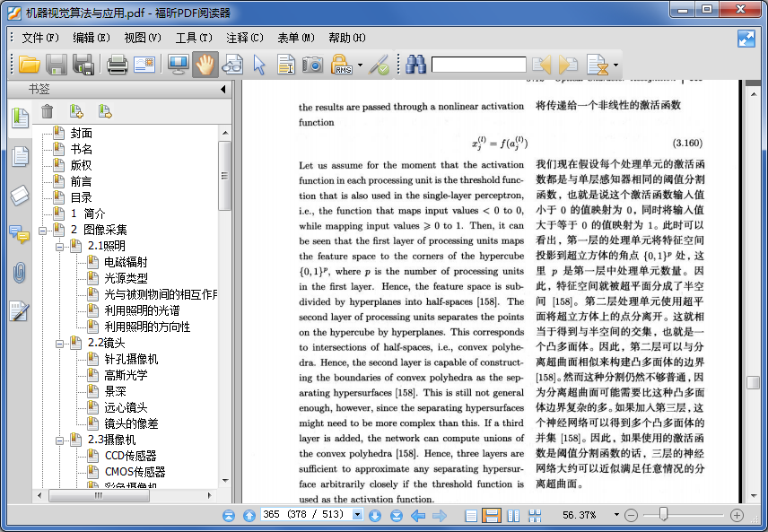Switch to continuous page layout
The image size is (768, 532).
click(x=492, y=515)
